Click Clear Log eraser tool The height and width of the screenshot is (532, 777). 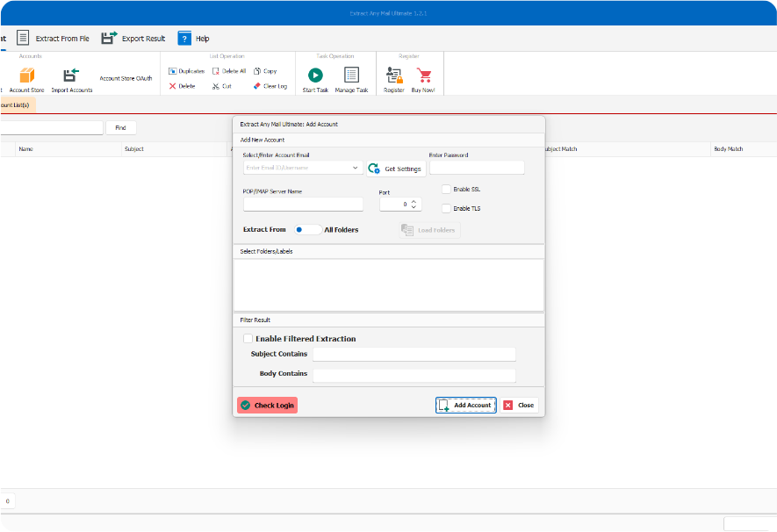click(270, 86)
